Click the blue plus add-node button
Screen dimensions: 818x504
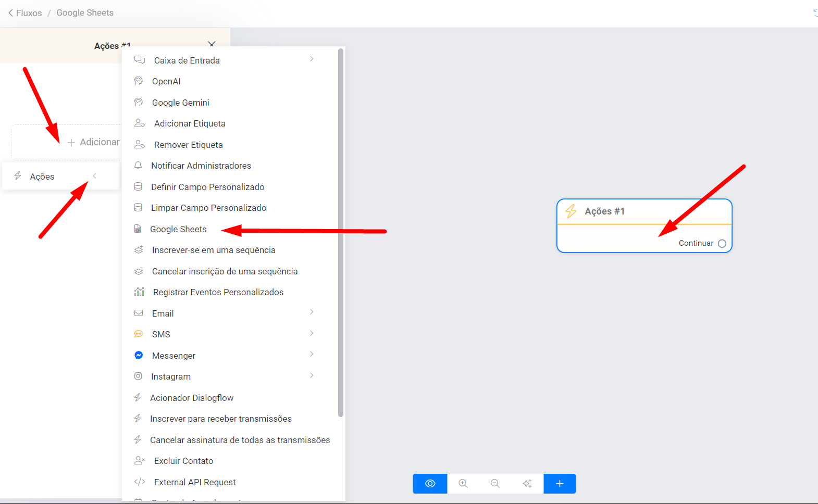coord(560,484)
